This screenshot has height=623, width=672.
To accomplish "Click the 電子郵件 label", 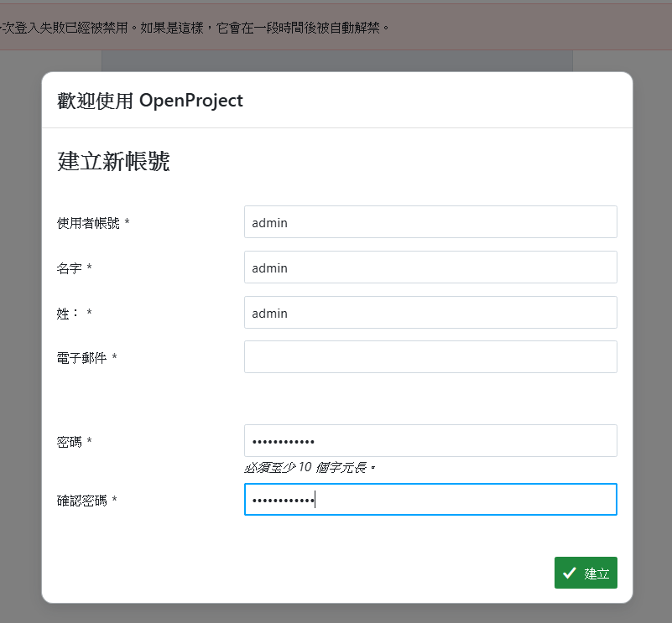I will point(86,358).
